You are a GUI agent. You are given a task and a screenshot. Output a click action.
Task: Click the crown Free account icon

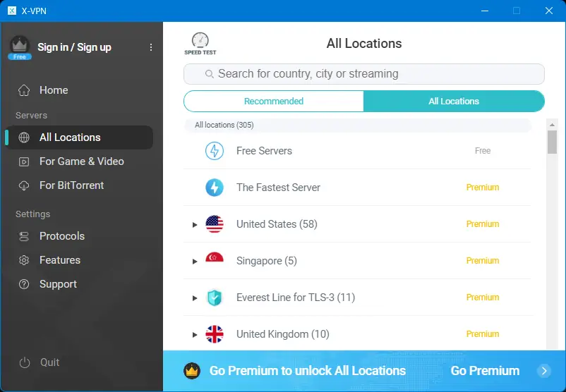tap(20, 47)
